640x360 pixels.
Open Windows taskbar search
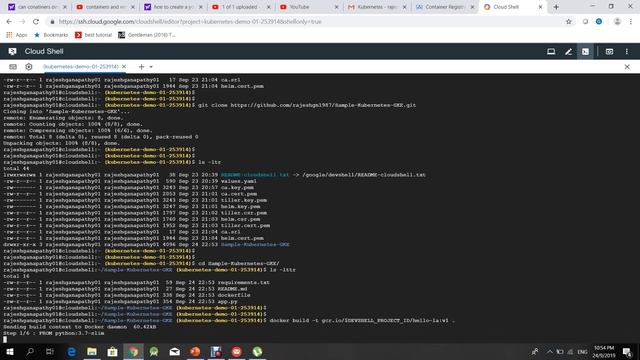click(30, 351)
